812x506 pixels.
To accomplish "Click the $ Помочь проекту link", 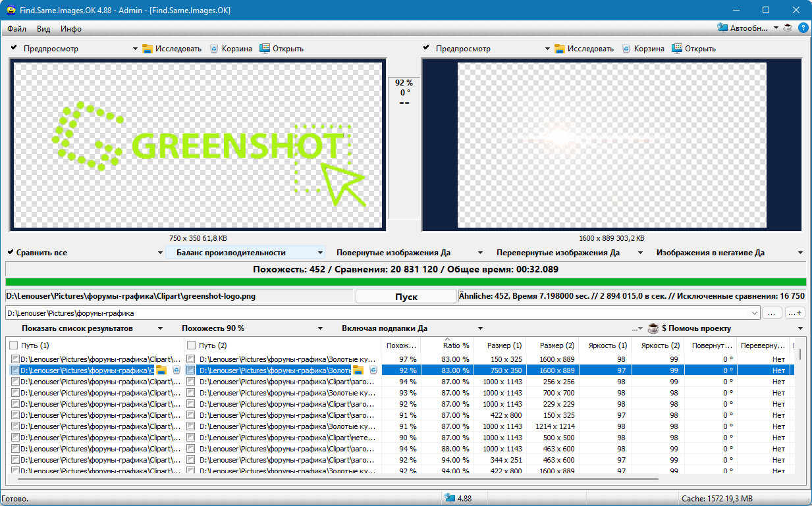I will pyautogui.click(x=696, y=328).
